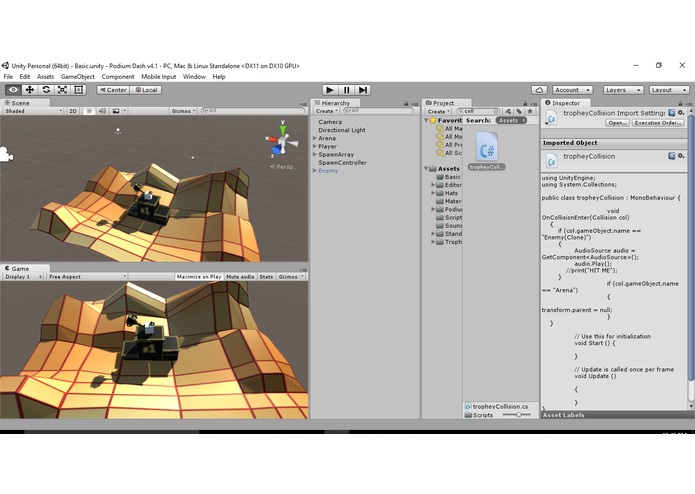
Task: Open the Project Create dropdown
Action: coord(439,111)
